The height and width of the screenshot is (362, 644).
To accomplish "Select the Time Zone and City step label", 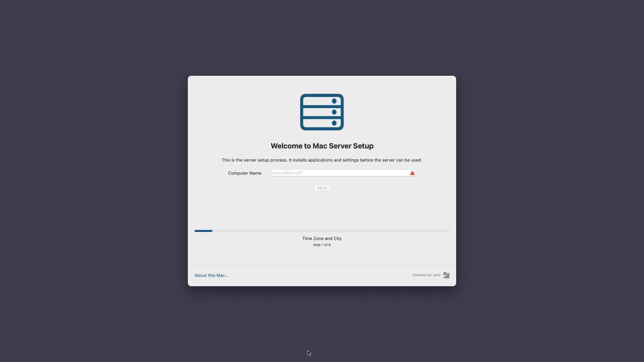I will 322,238.
